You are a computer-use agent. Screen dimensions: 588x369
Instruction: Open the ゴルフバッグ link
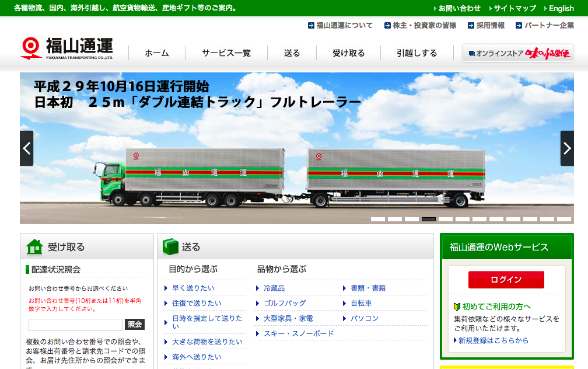tap(285, 303)
